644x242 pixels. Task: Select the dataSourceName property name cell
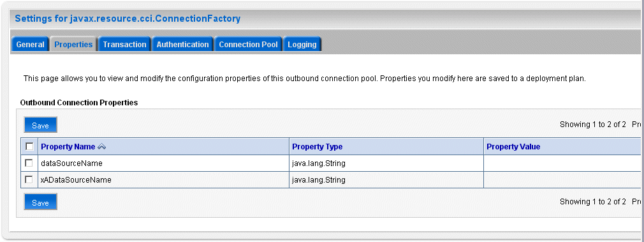[x=163, y=163]
